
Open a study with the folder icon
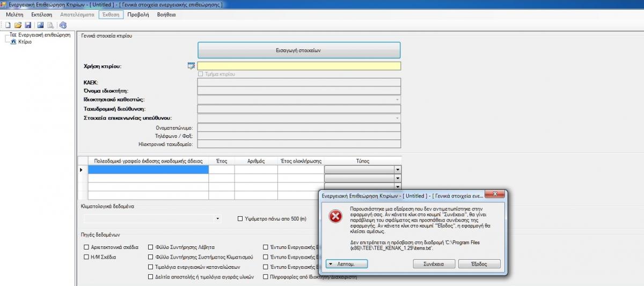tap(18, 25)
